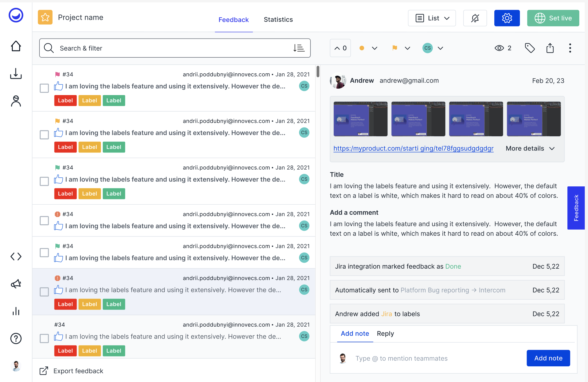Click the share upload icon

click(x=550, y=48)
